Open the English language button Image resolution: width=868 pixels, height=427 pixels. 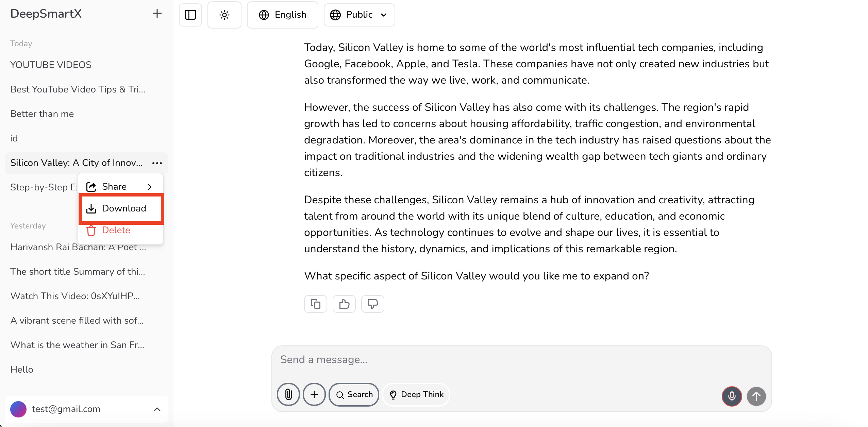tap(283, 15)
